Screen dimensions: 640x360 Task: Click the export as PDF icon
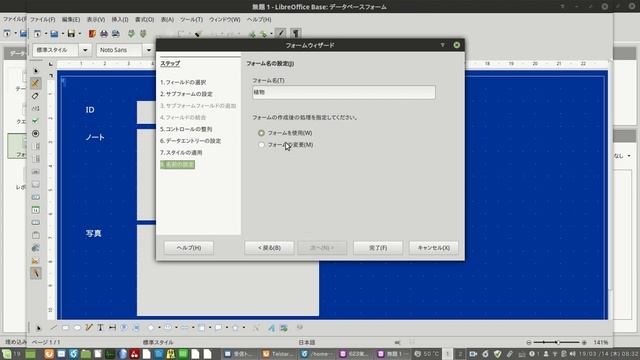pyautogui.click(x=92, y=33)
